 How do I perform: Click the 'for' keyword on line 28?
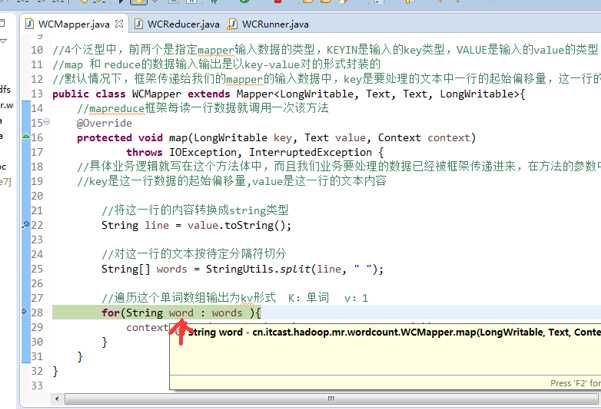coord(110,313)
